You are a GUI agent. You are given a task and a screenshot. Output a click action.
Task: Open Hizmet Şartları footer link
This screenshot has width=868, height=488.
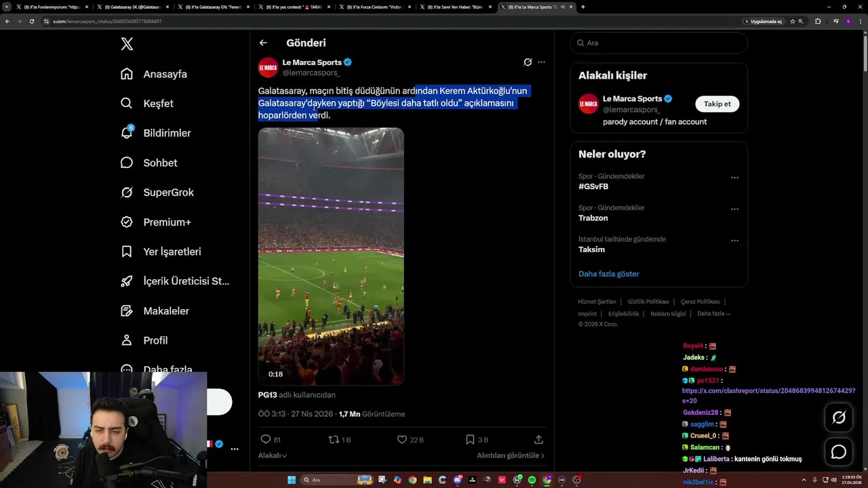point(597,302)
